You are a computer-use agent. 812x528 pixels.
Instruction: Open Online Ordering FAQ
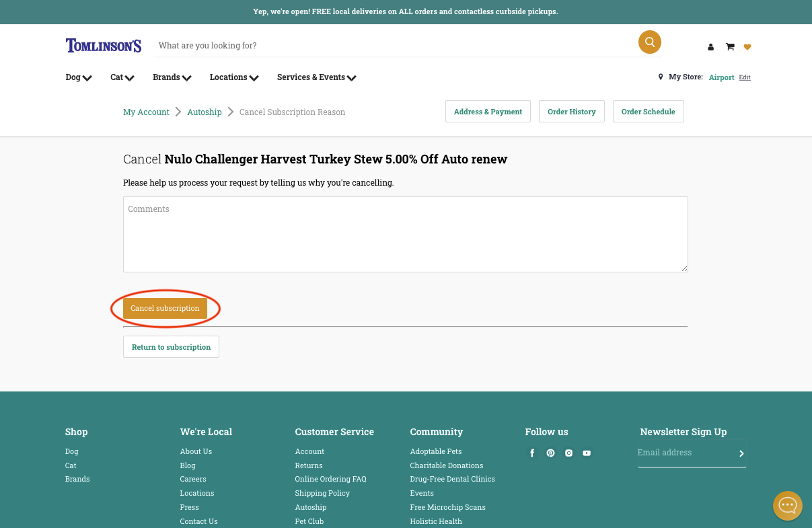point(331,479)
